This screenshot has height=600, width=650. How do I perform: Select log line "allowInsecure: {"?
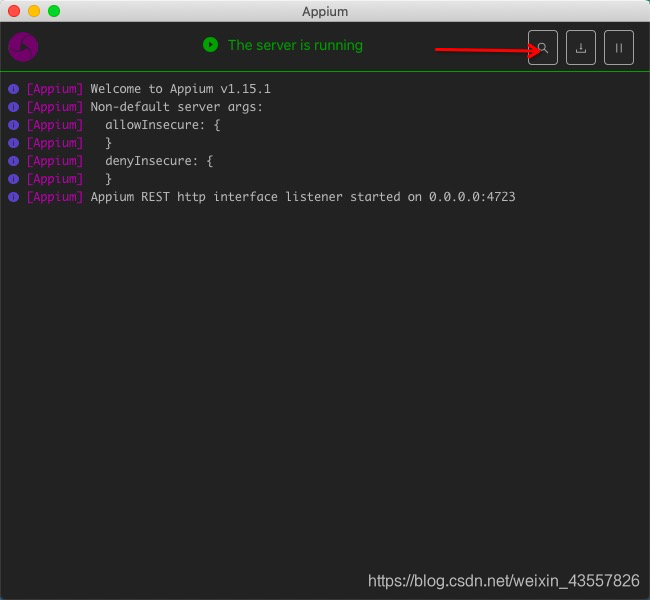(x=162, y=125)
